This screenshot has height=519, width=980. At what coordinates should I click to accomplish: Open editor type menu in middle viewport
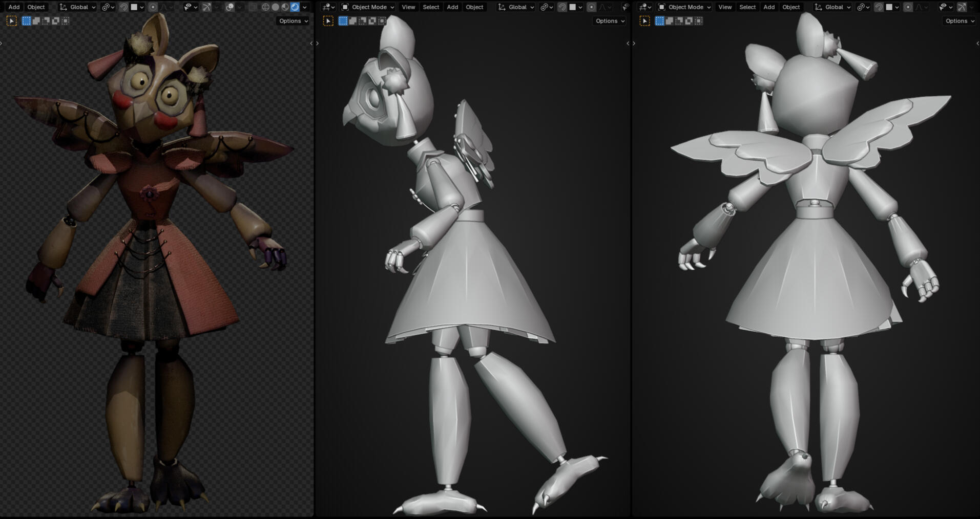(329, 7)
